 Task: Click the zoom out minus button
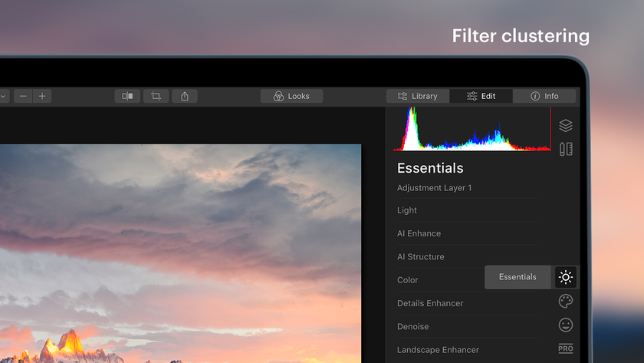pyautogui.click(x=23, y=96)
